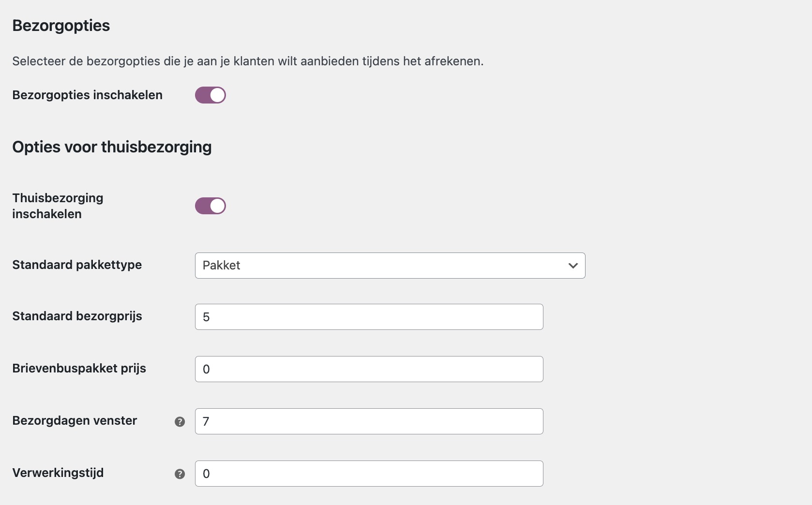Click inside the Verwerkingstijd input box

click(x=369, y=474)
